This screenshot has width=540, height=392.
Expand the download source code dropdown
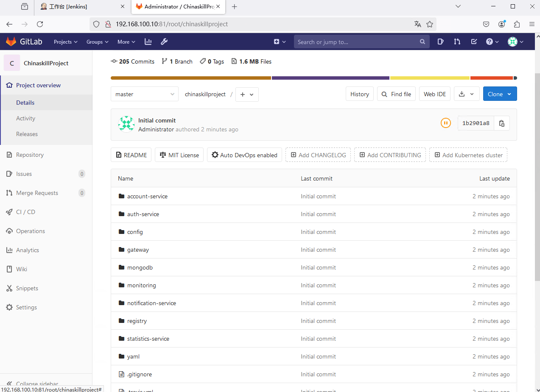tap(467, 94)
